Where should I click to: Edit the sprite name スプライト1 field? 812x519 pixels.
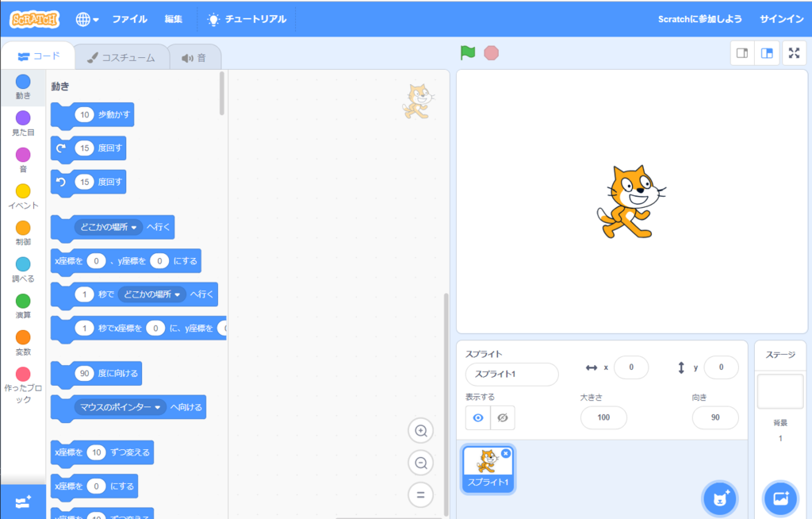[511, 374]
